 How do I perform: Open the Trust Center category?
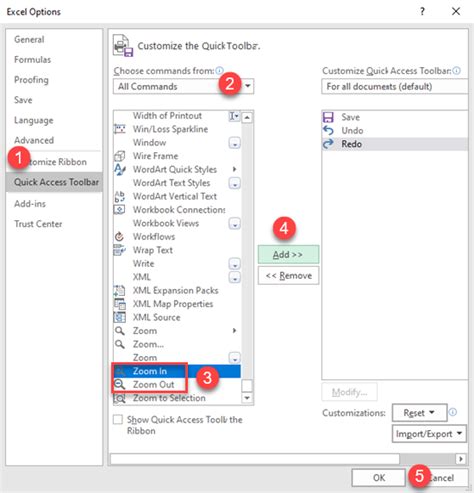point(38,224)
